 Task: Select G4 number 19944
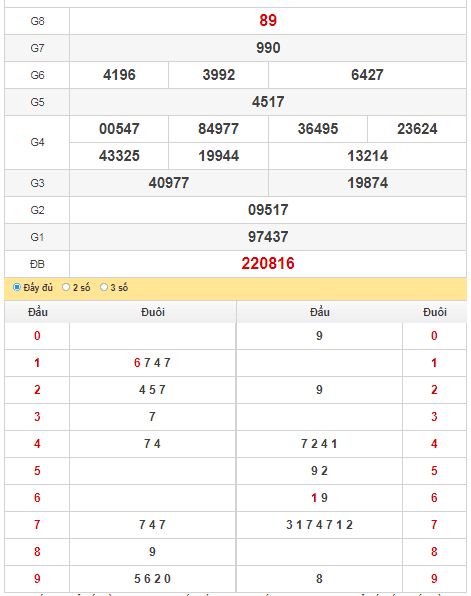219,156
